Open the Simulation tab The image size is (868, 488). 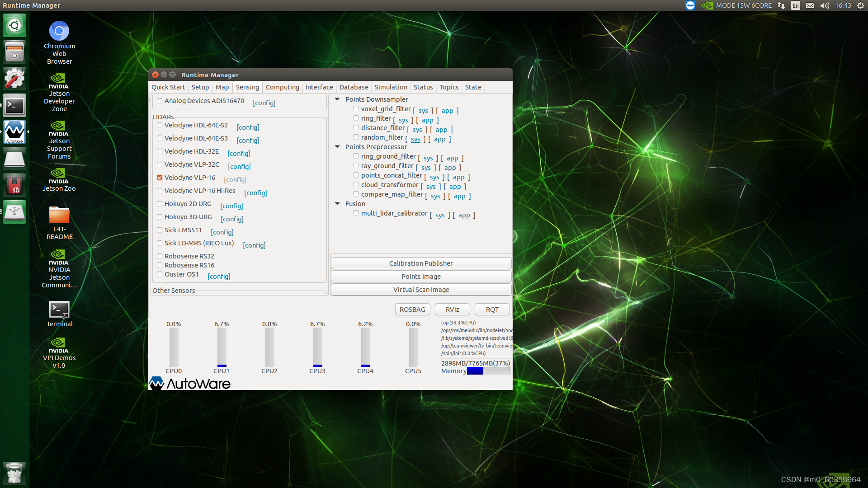391,87
